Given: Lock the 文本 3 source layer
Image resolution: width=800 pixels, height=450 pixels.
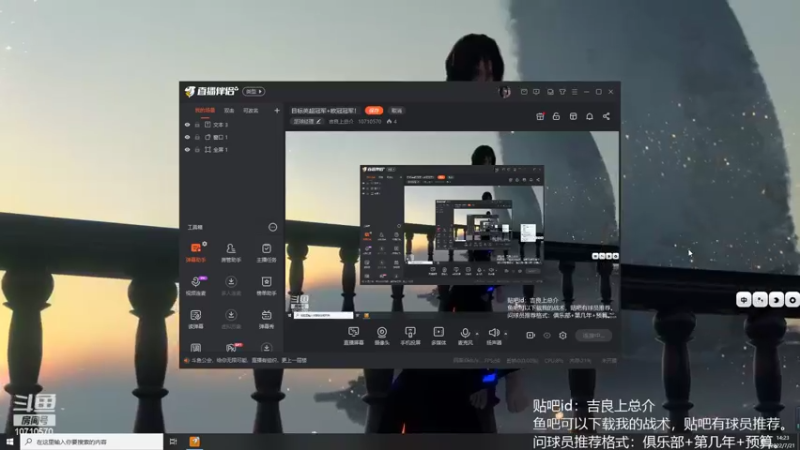Looking at the screenshot, I should (197, 124).
